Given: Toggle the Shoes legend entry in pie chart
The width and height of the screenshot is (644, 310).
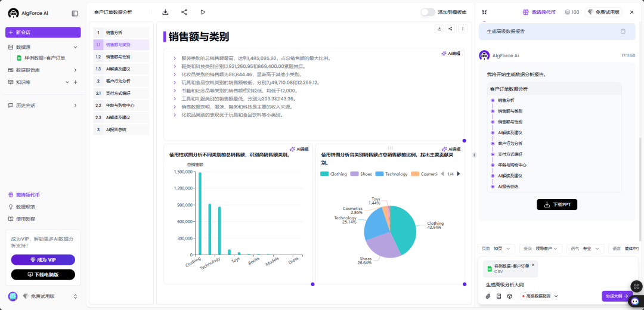Looking at the screenshot, I should (x=361, y=174).
